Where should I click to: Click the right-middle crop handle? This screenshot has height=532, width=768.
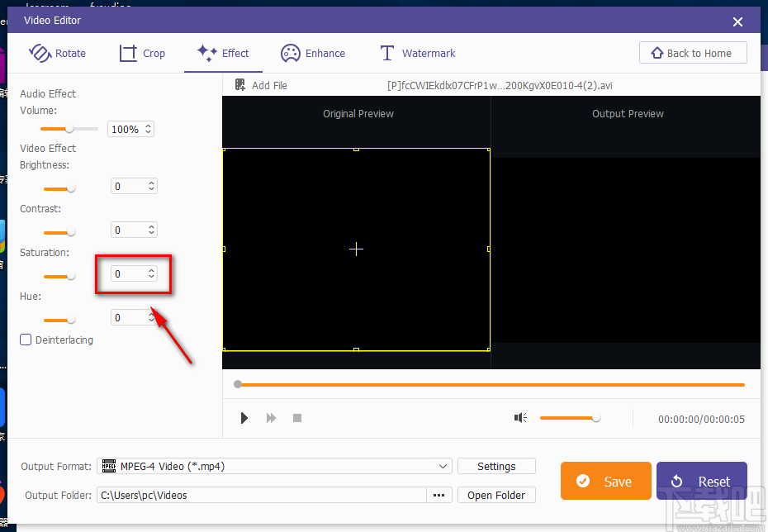point(489,249)
